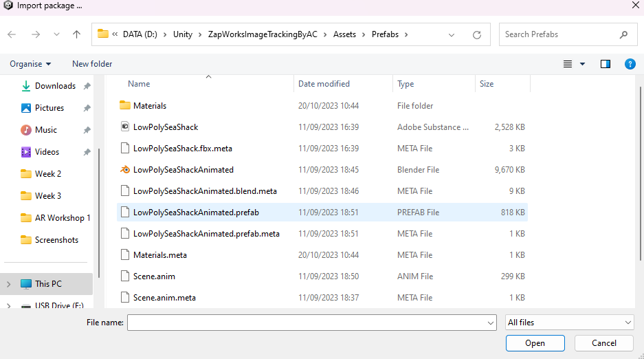Expand the All files type dropdown
Viewport: 644px width, 359px height.
(570, 323)
